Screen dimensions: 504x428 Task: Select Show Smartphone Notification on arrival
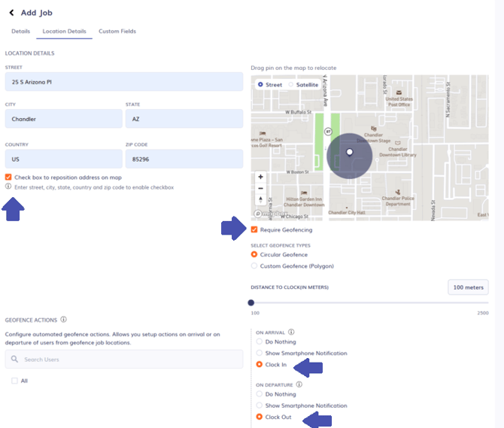pos(260,353)
